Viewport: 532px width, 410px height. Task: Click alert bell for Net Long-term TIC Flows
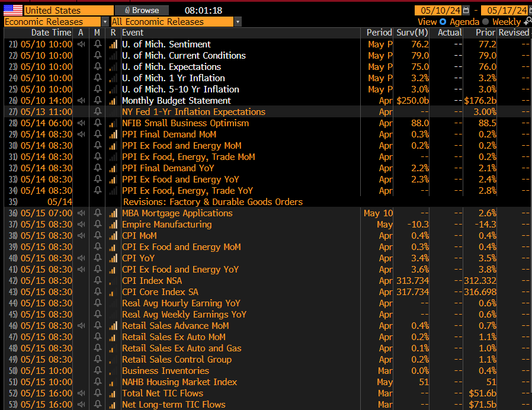pos(98,404)
